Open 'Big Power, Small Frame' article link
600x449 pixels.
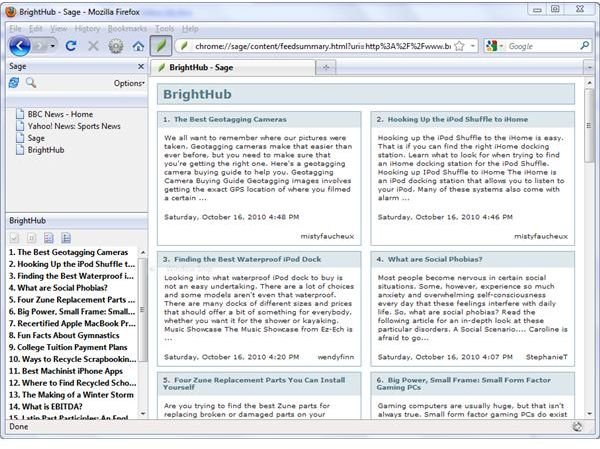pyautogui.click(x=464, y=384)
